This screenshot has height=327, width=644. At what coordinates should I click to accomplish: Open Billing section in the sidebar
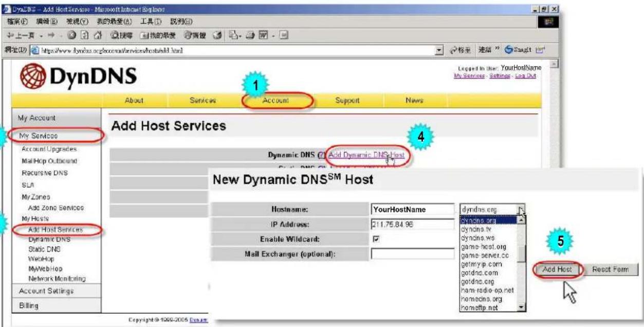[x=57, y=305]
